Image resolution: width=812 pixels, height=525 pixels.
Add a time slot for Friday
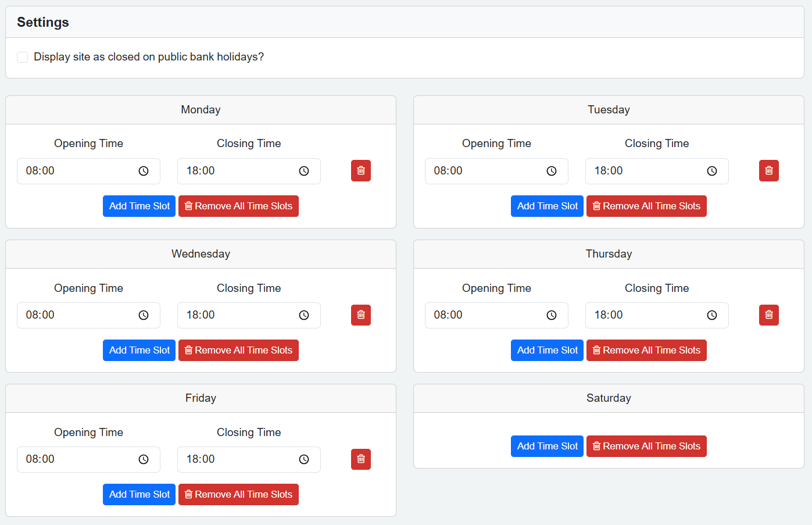[x=139, y=495]
